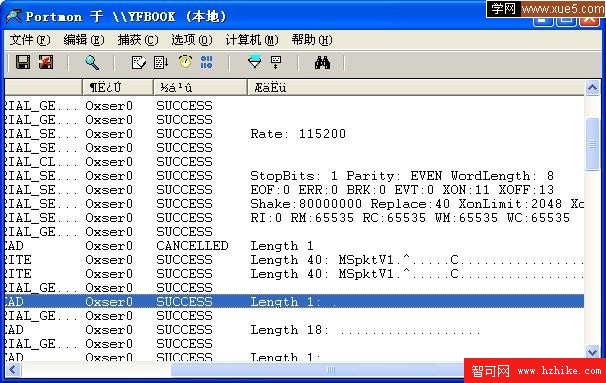Click the Clear display eraser icon

pos(138,62)
